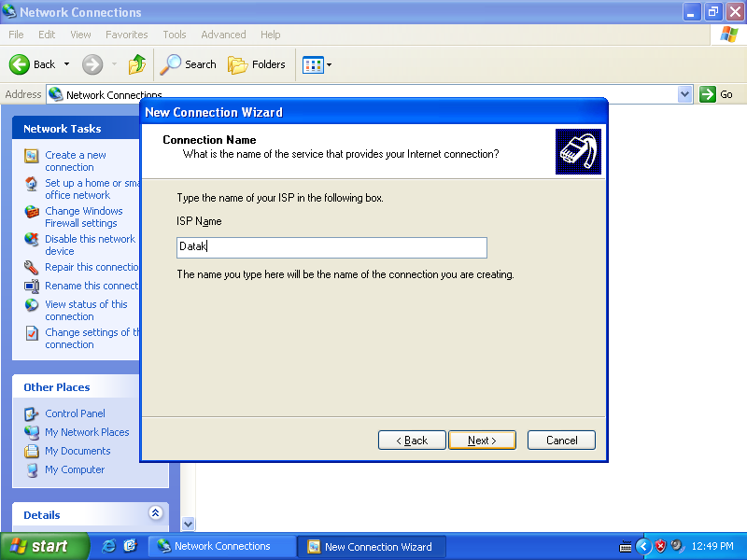
Task: Click Rename this connection link
Action: point(92,286)
